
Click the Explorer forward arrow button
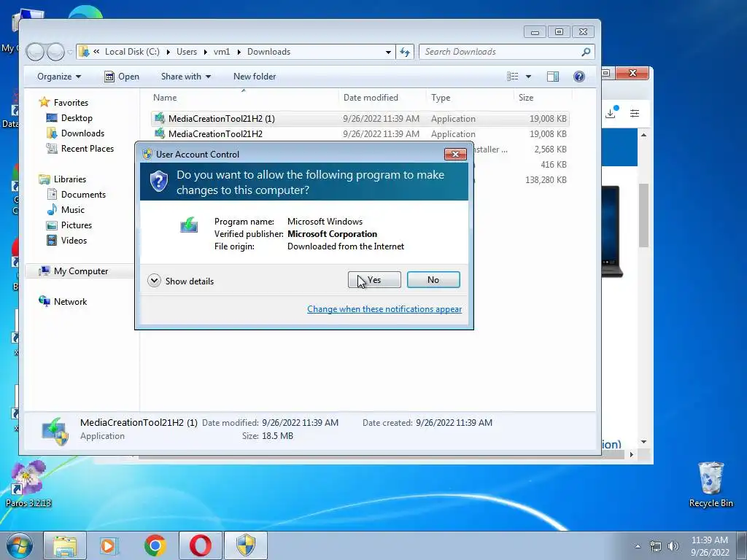click(x=55, y=52)
